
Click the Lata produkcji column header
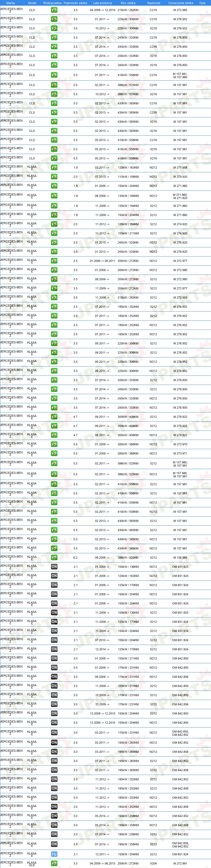click(103, 3)
